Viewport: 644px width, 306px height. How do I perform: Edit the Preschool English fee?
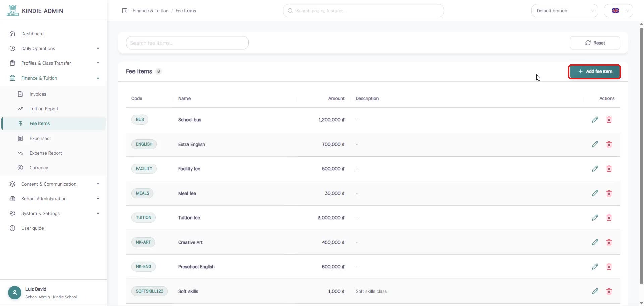pyautogui.click(x=595, y=267)
